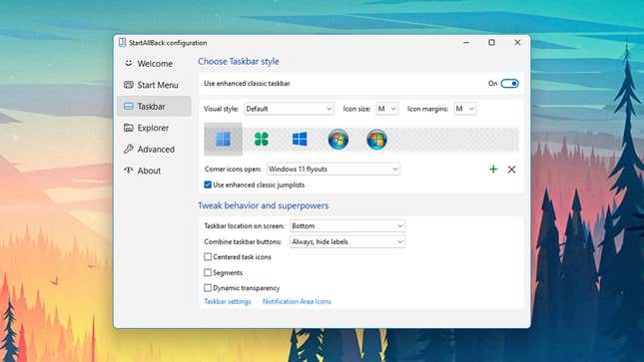Open Taskbar location on screen dropdown
The width and height of the screenshot is (644, 362).
(x=347, y=225)
